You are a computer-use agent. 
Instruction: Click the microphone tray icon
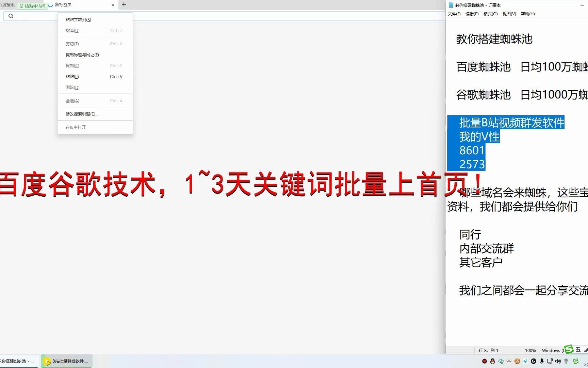542,361
